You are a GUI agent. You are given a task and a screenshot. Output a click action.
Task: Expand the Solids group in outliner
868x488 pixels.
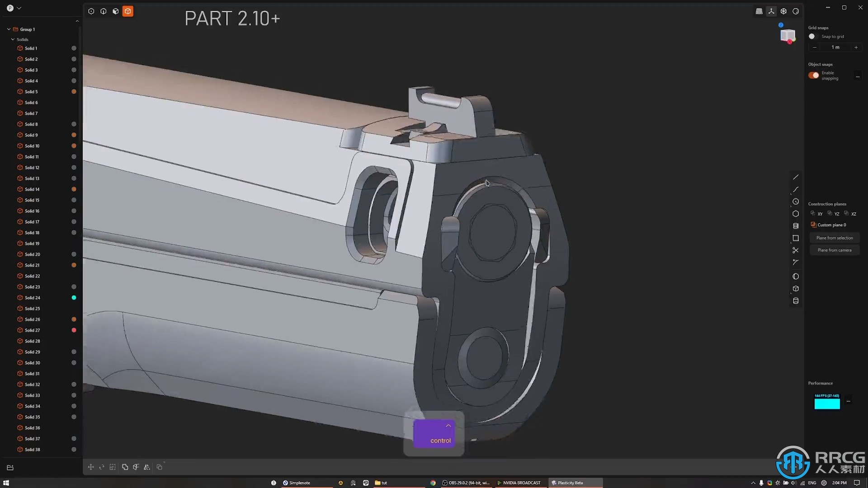pos(13,39)
